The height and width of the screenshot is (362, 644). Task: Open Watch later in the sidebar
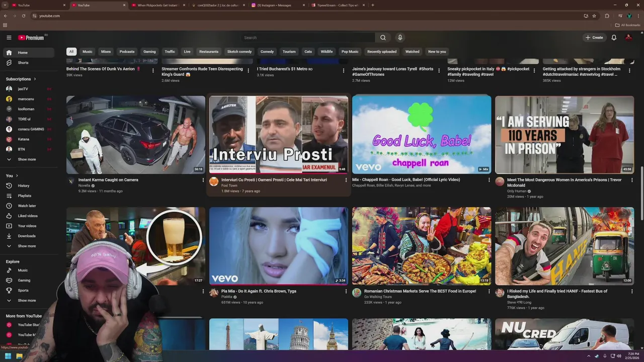[29, 206]
